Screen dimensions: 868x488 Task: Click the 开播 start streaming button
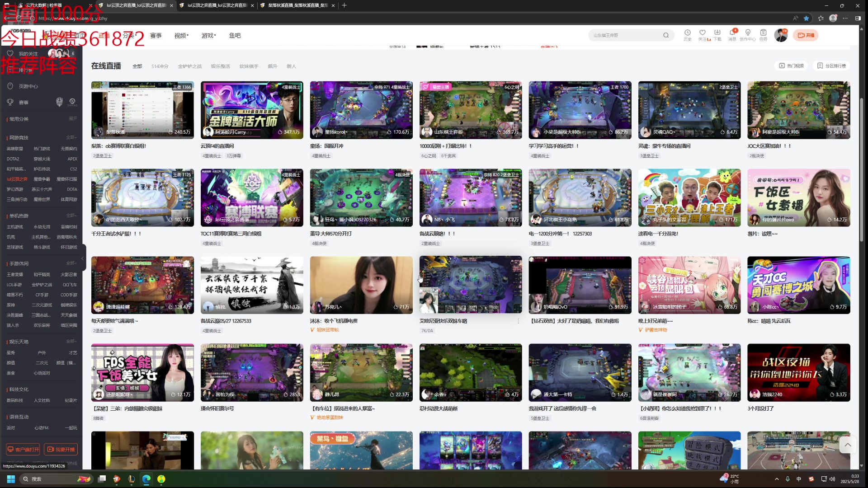(806, 35)
